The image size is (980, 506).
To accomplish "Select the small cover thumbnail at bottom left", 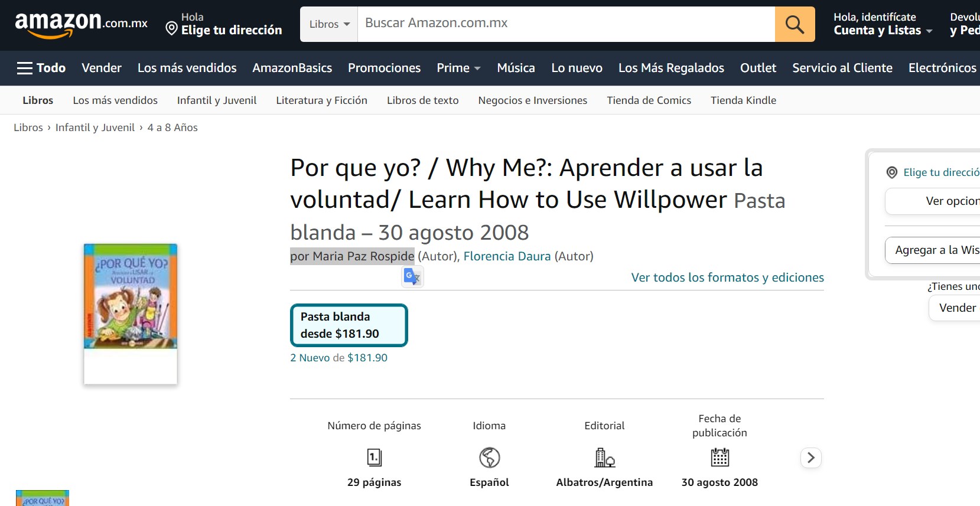I will click(43, 498).
